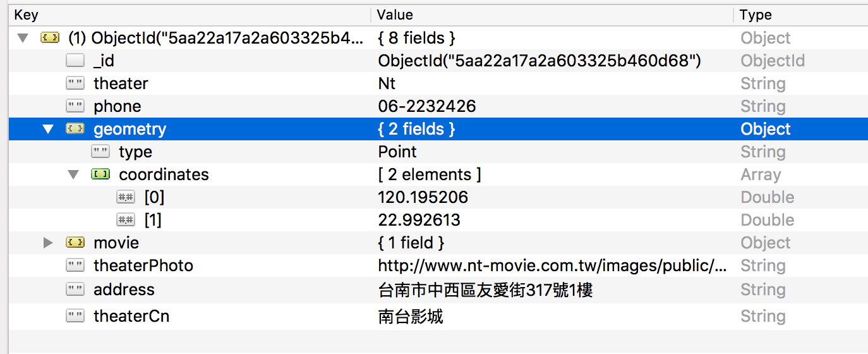Click the geometry object type icon

75,129
